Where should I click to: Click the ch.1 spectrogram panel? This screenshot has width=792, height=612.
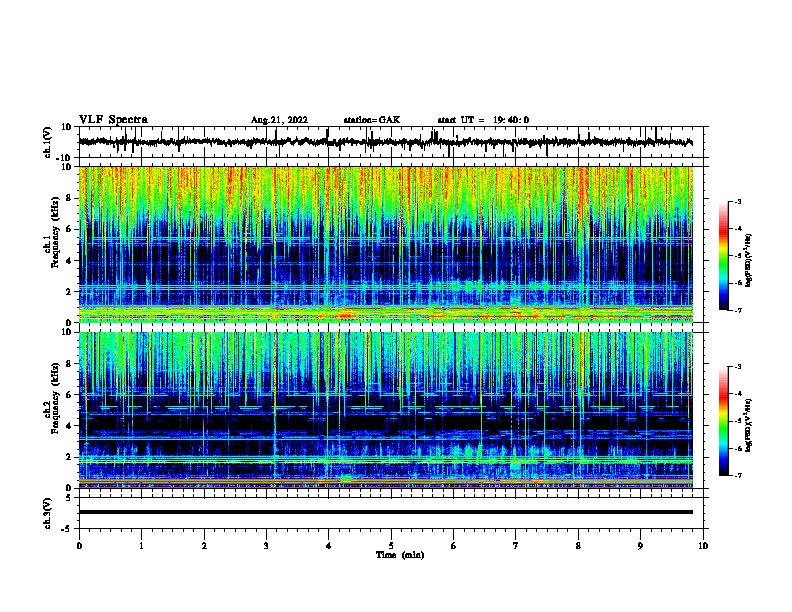tap(386, 244)
